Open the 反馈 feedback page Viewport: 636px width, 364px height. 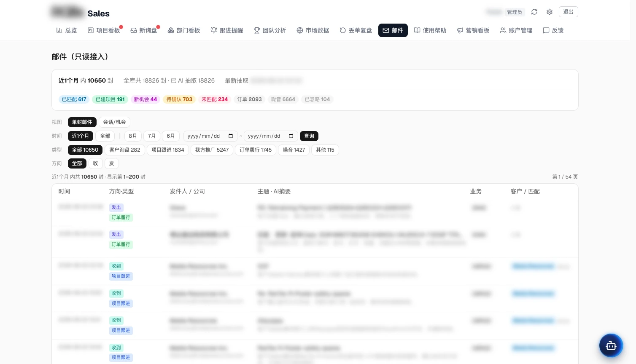point(553,30)
